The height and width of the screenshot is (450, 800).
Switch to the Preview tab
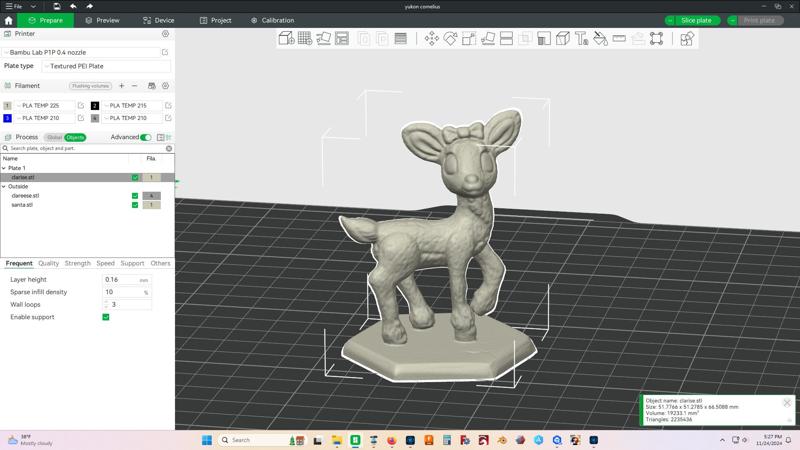pyautogui.click(x=102, y=20)
